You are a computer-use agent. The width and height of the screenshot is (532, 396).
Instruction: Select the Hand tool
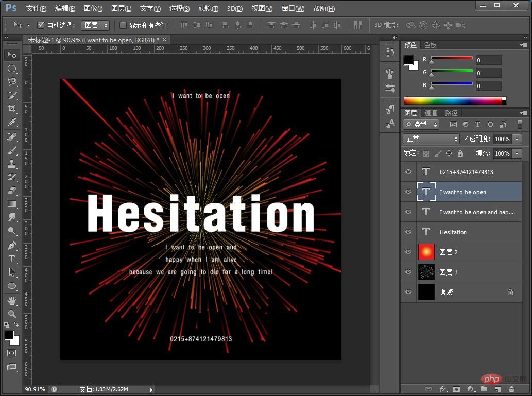coord(12,300)
